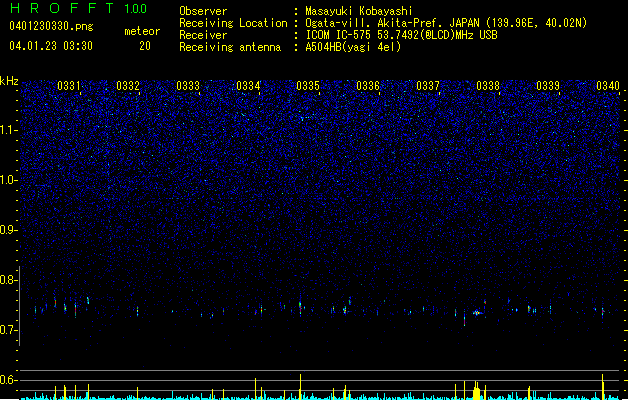The height and width of the screenshot is (400, 629).
Task: Click the Observer name Masayuki Kobayashi
Action: point(359,11)
